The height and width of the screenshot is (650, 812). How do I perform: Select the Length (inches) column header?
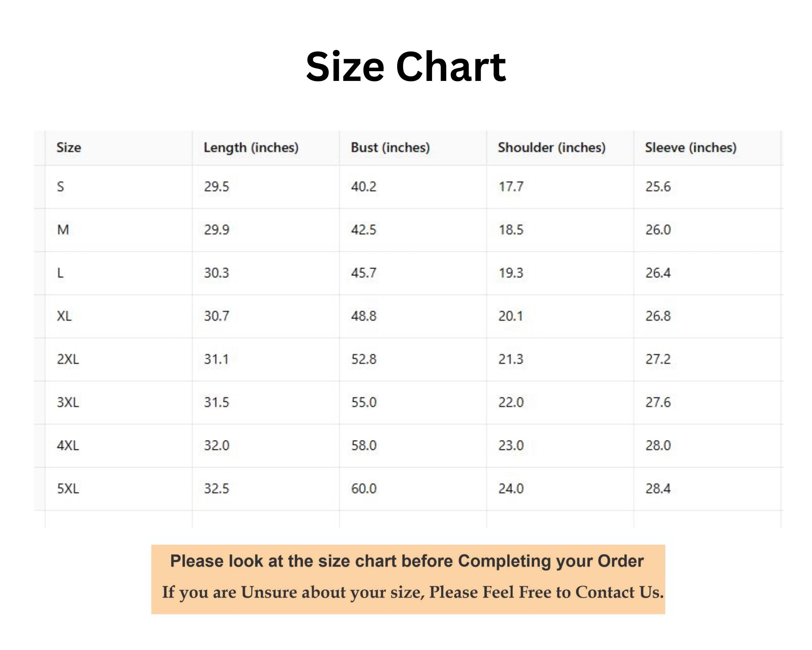[251, 147]
